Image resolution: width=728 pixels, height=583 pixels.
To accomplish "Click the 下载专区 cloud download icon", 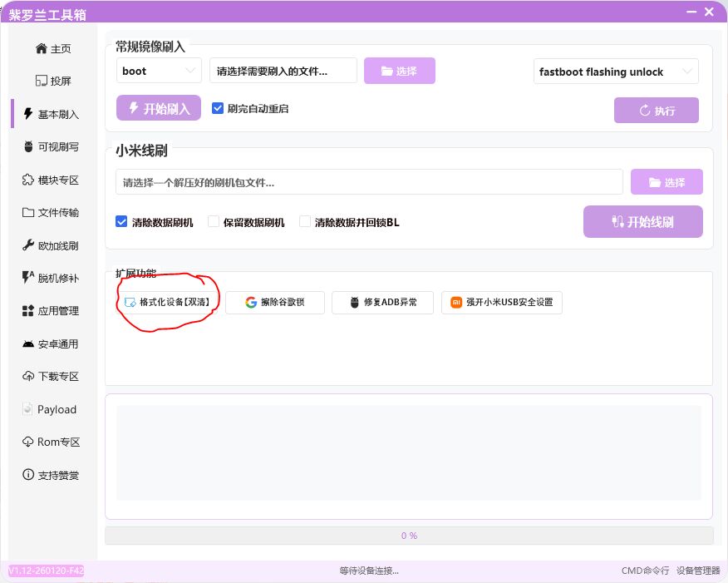I will coord(28,377).
